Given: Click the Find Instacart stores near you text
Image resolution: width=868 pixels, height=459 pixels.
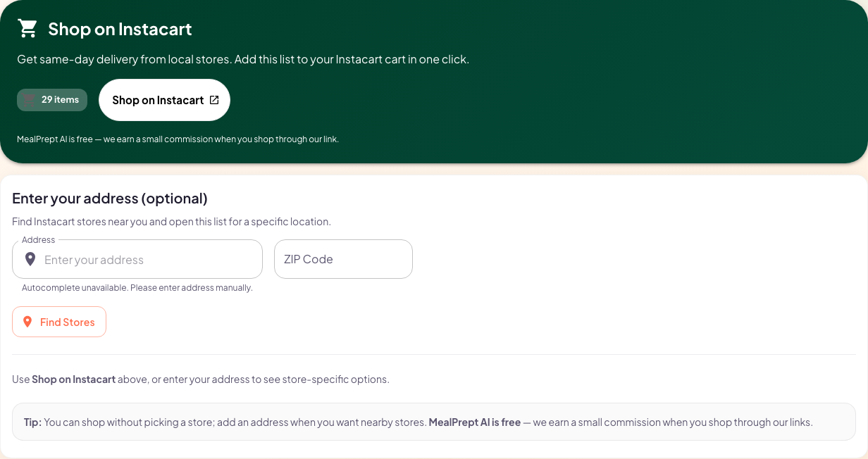Looking at the screenshot, I should tap(171, 222).
